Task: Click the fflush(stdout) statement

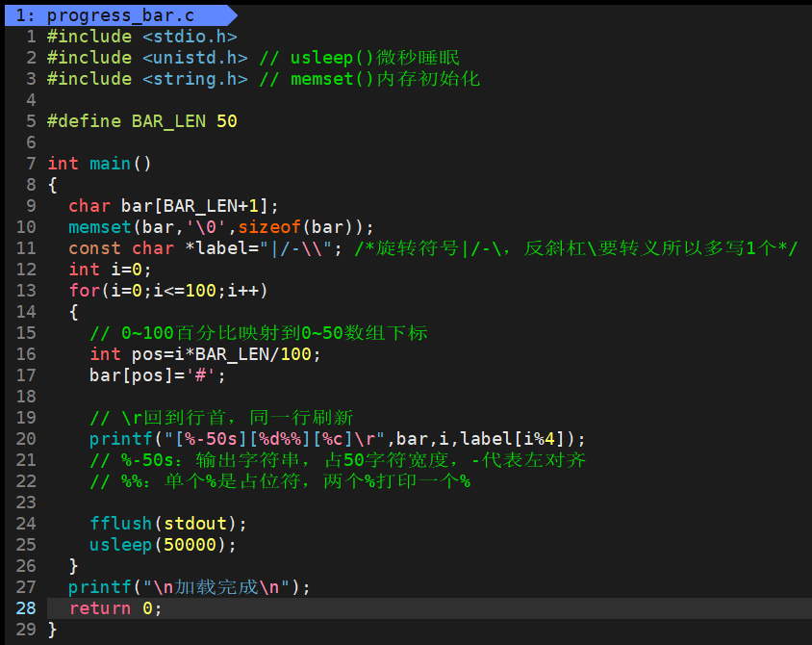Action: 168,524
